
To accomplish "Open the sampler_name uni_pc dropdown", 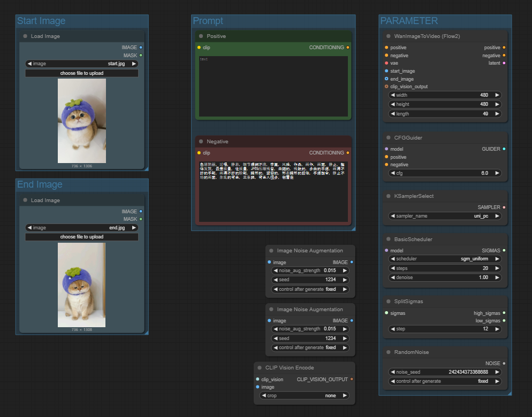I will click(x=445, y=216).
